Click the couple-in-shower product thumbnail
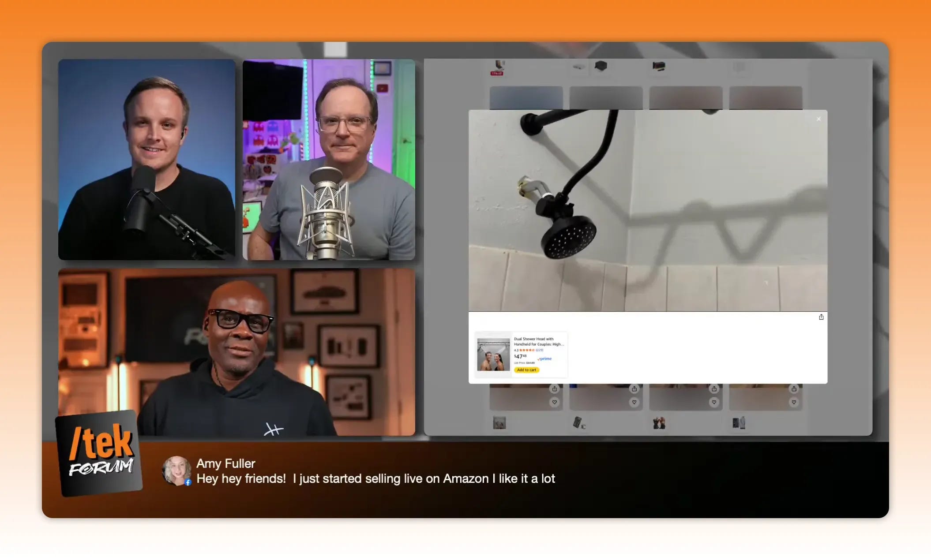 [493, 355]
